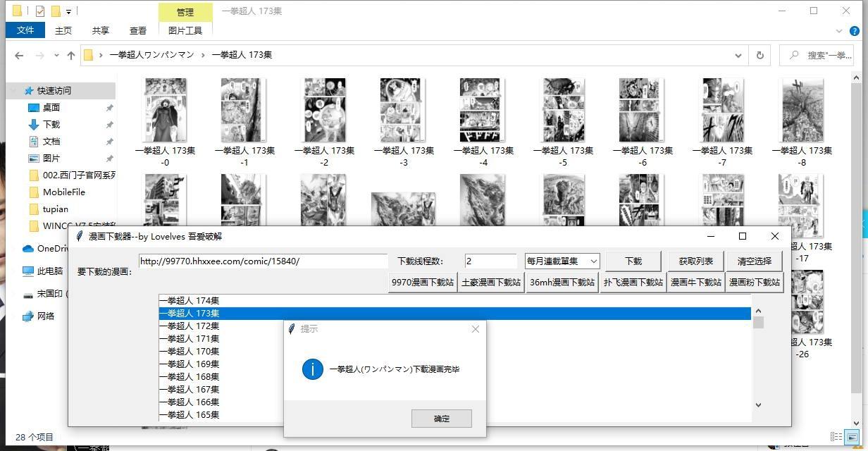Click the 扑飞漫画下载站 button
The height and width of the screenshot is (451, 868).
(633, 282)
